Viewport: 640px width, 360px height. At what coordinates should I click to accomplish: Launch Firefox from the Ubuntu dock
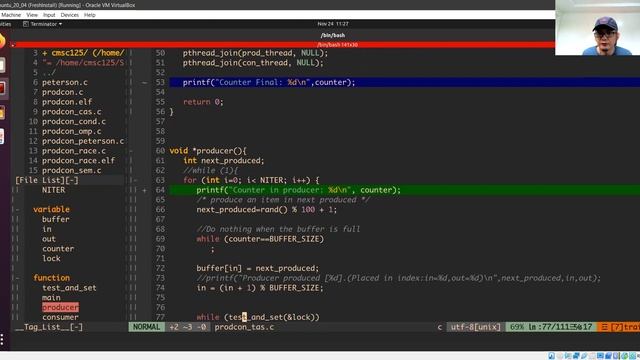click(x=2, y=41)
